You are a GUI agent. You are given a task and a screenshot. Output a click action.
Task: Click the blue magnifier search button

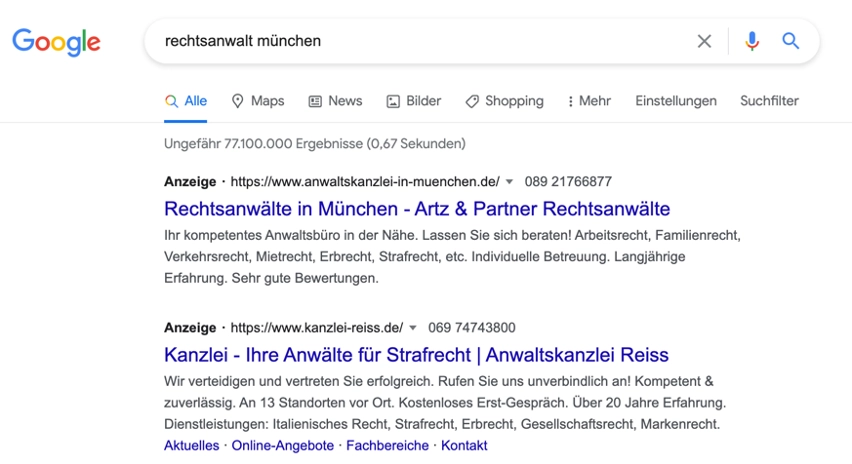(791, 41)
